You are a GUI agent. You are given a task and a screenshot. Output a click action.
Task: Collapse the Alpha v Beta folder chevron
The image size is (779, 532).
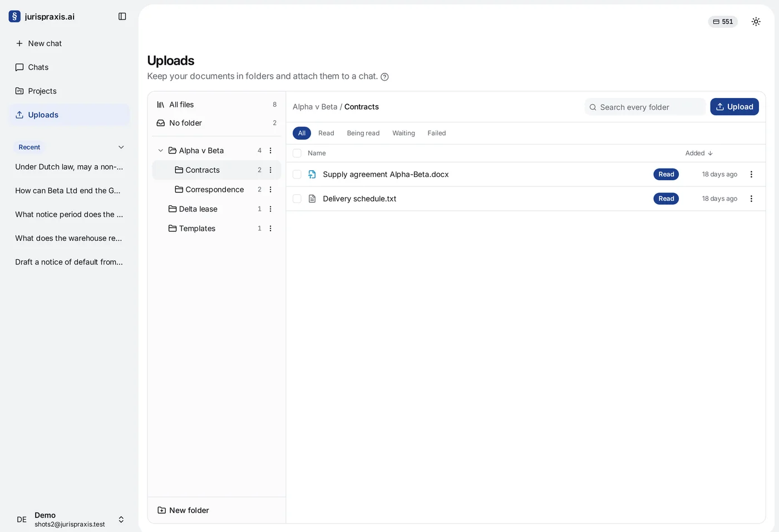161,151
